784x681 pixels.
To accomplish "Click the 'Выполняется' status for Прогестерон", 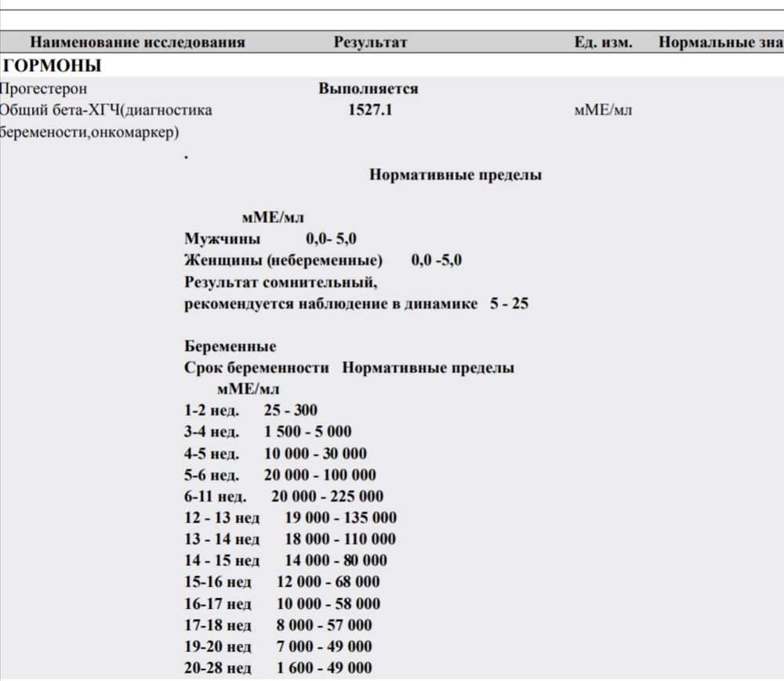I will click(368, 89).
